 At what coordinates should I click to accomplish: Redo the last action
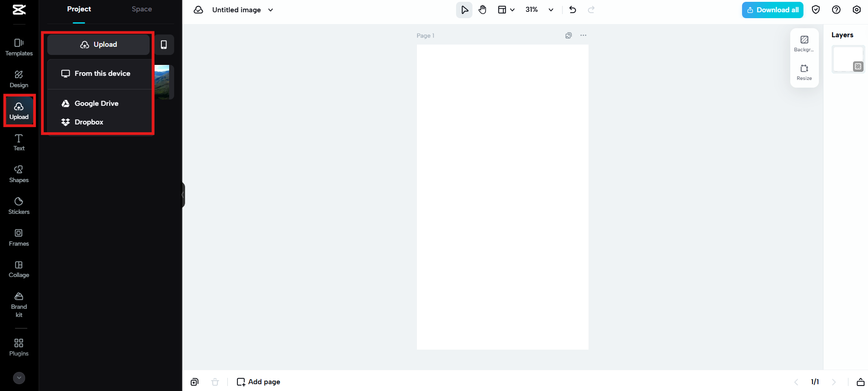click(x=591, y=10)
